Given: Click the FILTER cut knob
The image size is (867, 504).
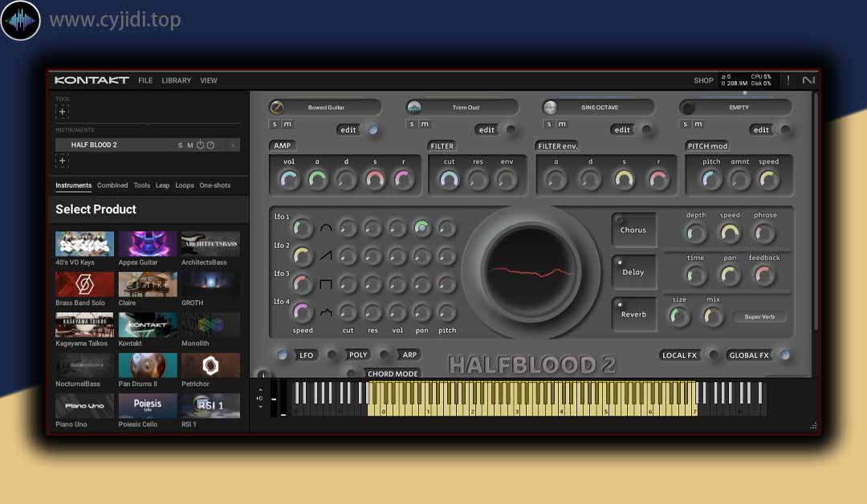Looking at the screenshot, I should [449, 180].
